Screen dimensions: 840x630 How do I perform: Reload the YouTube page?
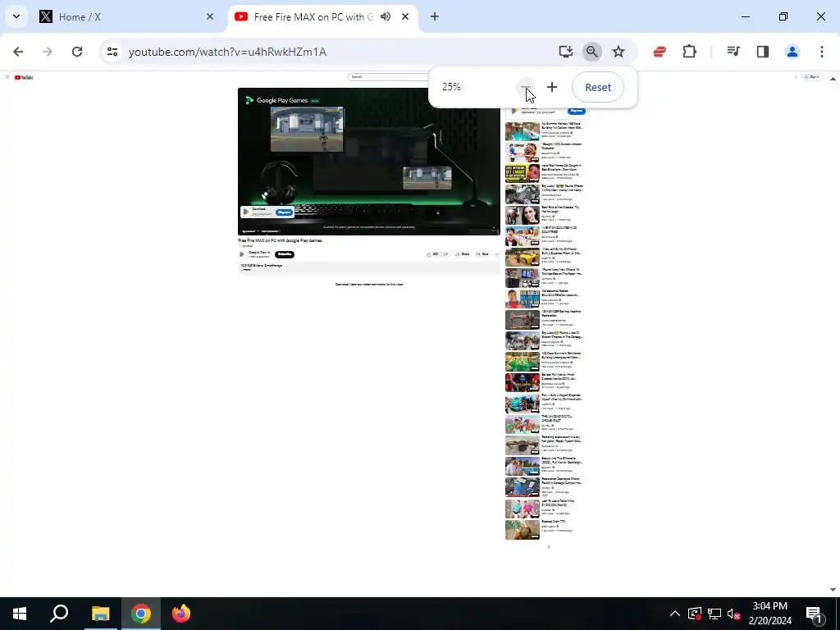[x=77, y=52]
